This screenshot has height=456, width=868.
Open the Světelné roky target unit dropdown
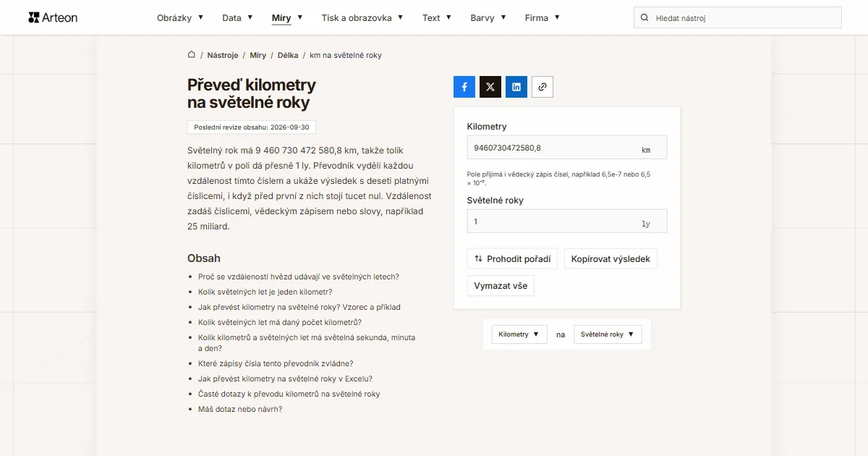pos(608,334)
